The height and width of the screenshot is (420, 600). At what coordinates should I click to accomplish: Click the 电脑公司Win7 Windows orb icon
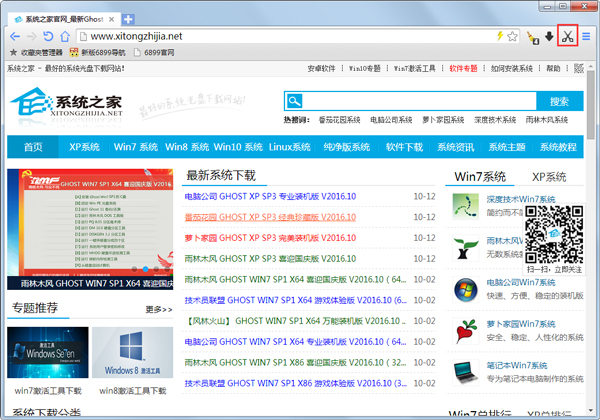[465, 289]
